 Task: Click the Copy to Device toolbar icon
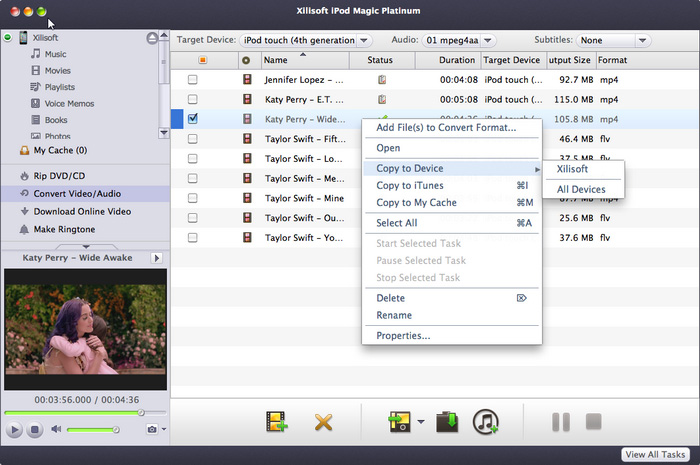(x=400, y=422)
